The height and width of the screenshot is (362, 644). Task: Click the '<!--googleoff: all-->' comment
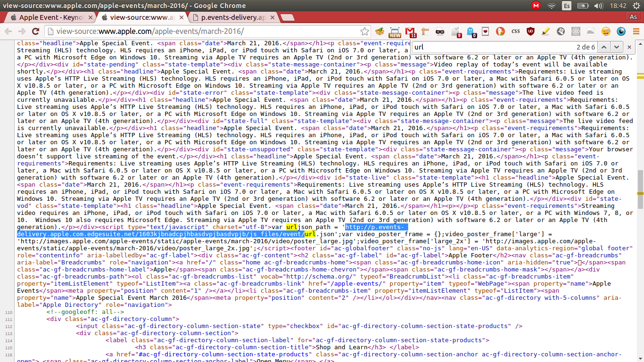(85, 312)
